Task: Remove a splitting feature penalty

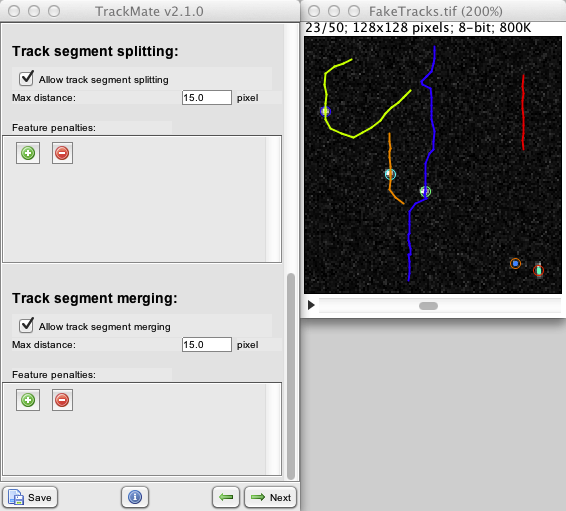Action: [62, 153]
